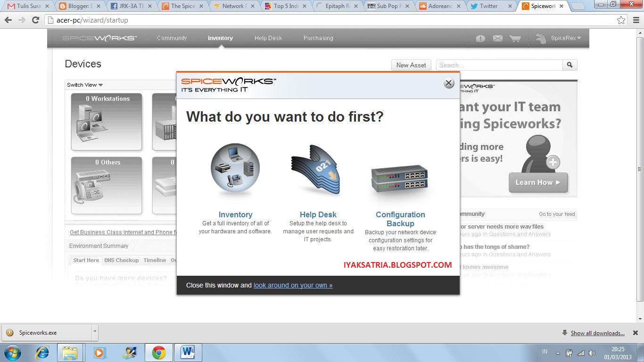The width and height of the screenshot is (644, 362).
Task: Reload the page with browser refresh icon
Action: [35, 20]
